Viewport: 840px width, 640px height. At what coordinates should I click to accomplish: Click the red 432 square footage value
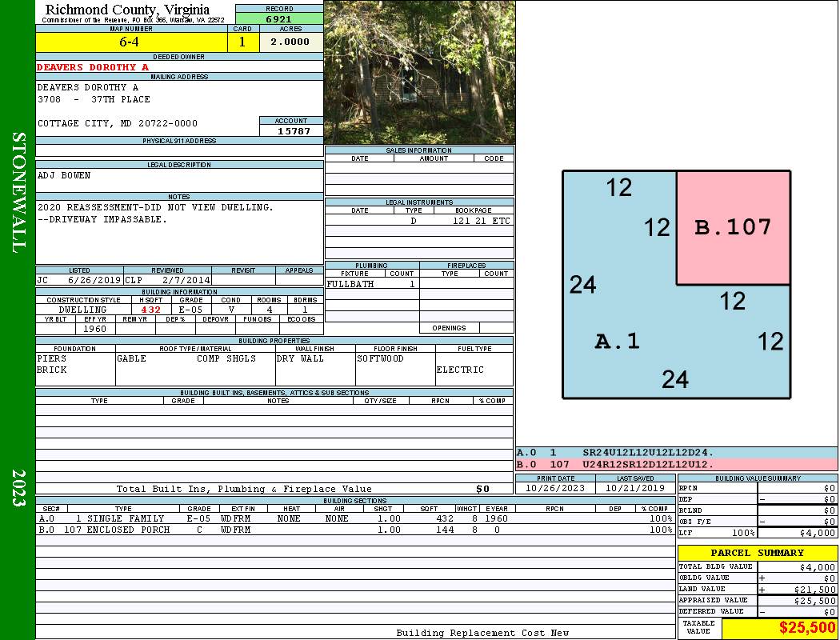coord(150,310)
